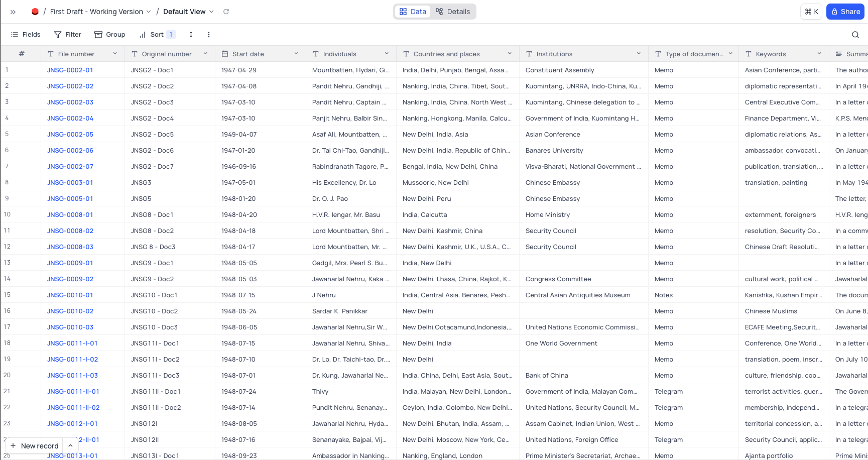This screenshot has width=868, height=460.
Task: Select the Constituent Assembly institutions cell
Action: pos(560,70)
